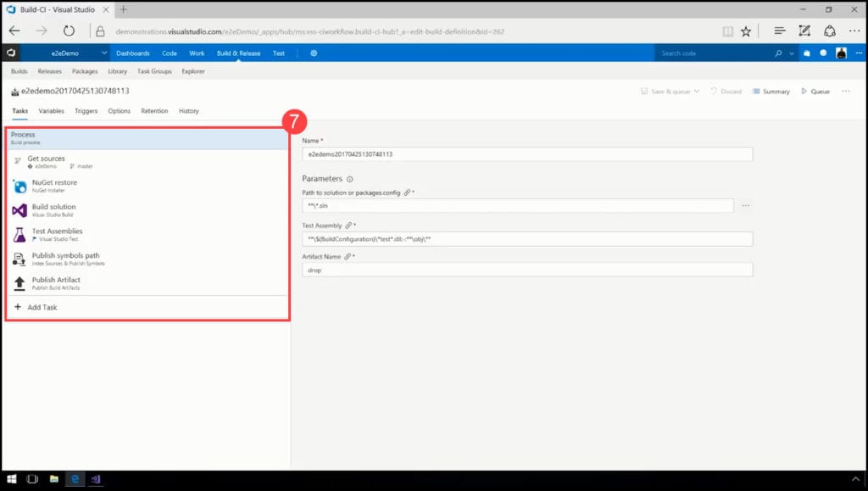This screenshot has width=868, height=491.
Task: Click the Discard button
Action: click(x=726, y=92)
